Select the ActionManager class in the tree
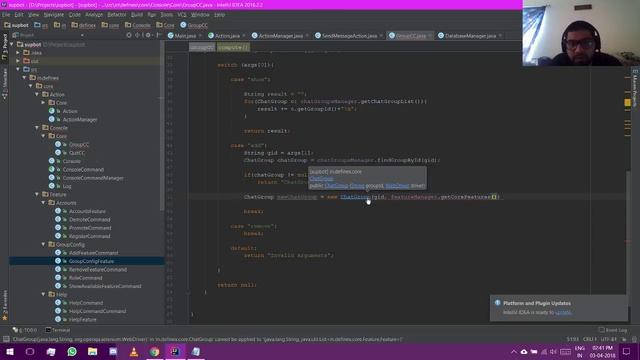Image resolution: width=640 pixels, height=360 pixels. click(x=80, y=120)
